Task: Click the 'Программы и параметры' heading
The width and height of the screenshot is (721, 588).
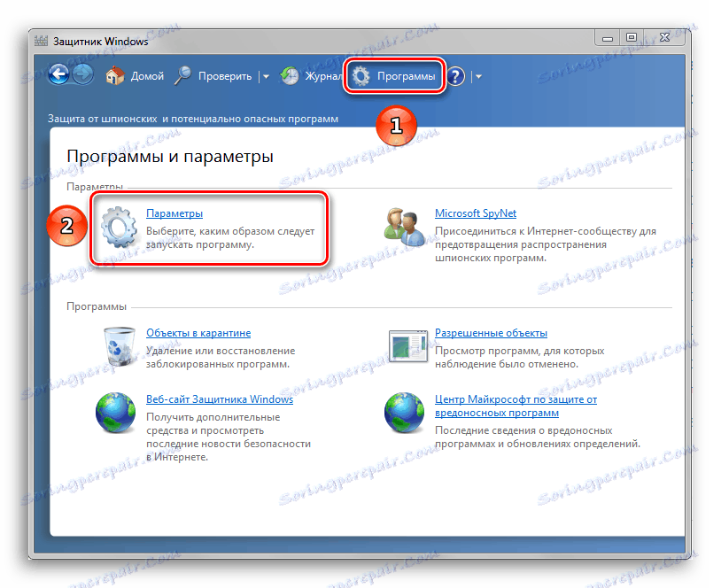Action: (x=170, y=157)
